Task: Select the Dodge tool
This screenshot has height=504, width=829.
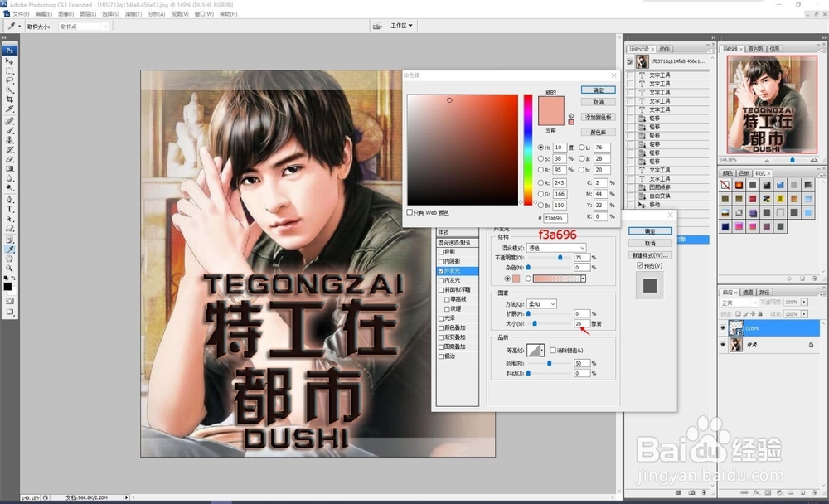Action: (9, 187)
